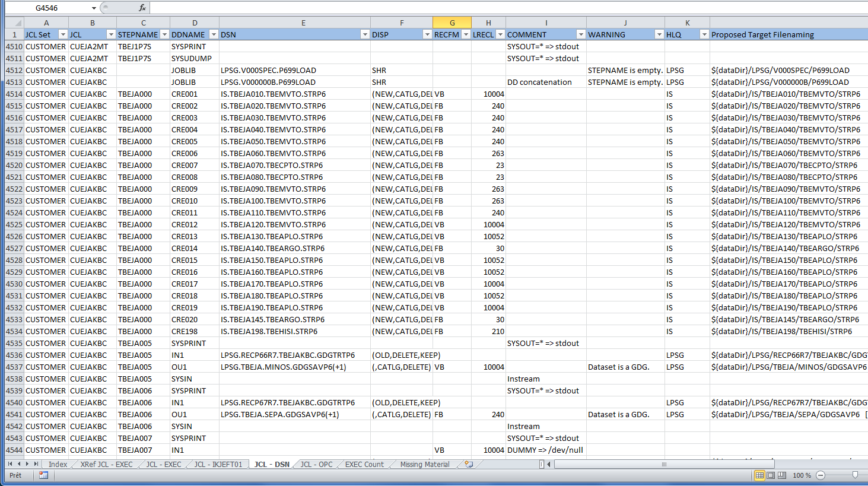Switch to Page Layout view
Viewport: 868px width, 486px height.
[x=771, y=475]
